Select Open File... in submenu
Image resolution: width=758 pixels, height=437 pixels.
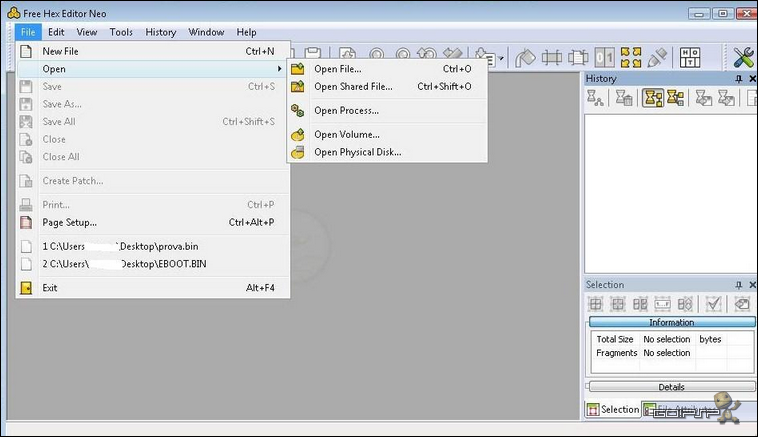coord(387,69)
